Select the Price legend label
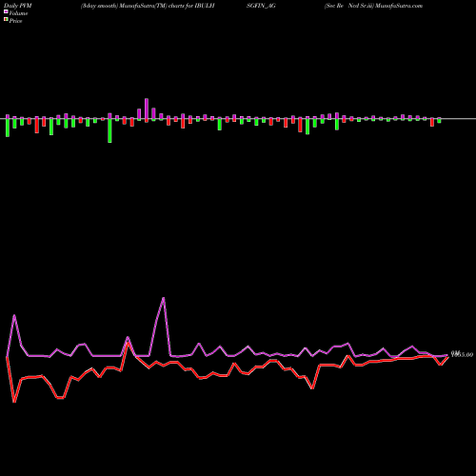 click(15, 21)
